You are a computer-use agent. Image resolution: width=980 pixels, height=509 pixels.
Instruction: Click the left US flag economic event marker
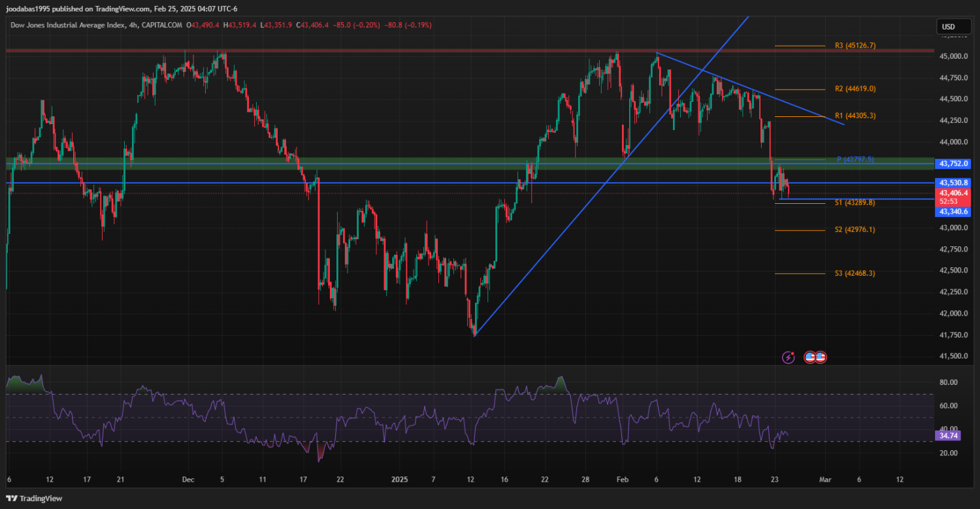pyautogui.click(x=809, y=357)
